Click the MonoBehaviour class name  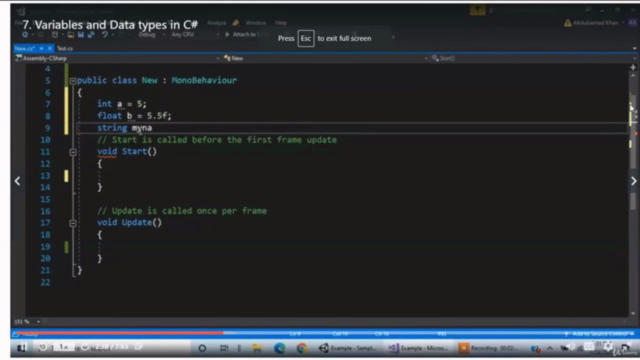click(x=204, y=80)
